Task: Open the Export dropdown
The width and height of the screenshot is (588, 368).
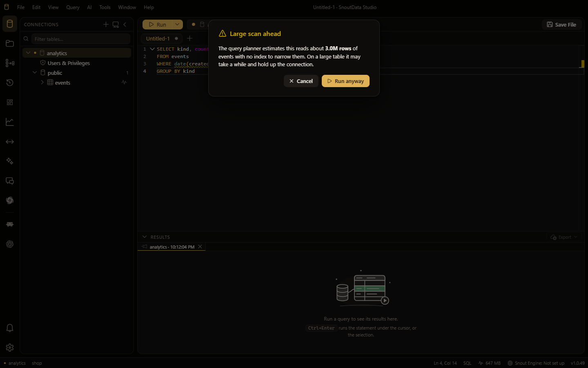Action: 564,237
